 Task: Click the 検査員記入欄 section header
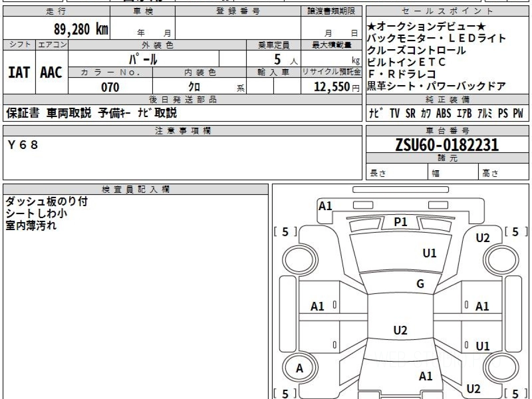136,189
